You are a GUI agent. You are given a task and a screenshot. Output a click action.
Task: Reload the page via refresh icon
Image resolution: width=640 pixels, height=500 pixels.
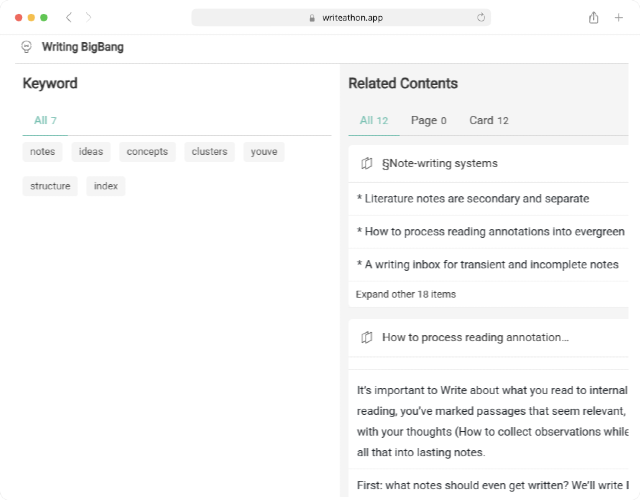click(481, 18)
